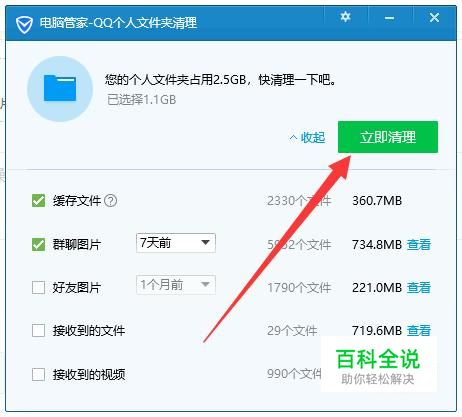Click the 接收到的视频 label
This screenshot has width=462, height=417.
tap(89, 375)
